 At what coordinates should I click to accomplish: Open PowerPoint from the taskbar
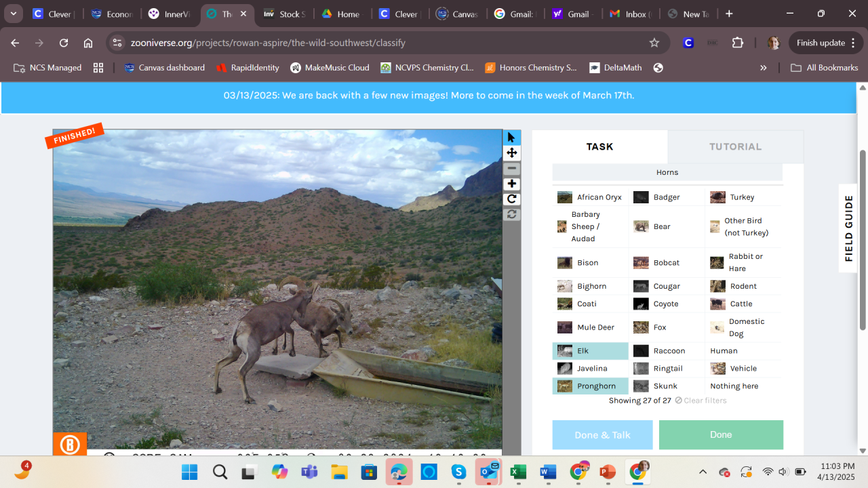tap(608, 472)
